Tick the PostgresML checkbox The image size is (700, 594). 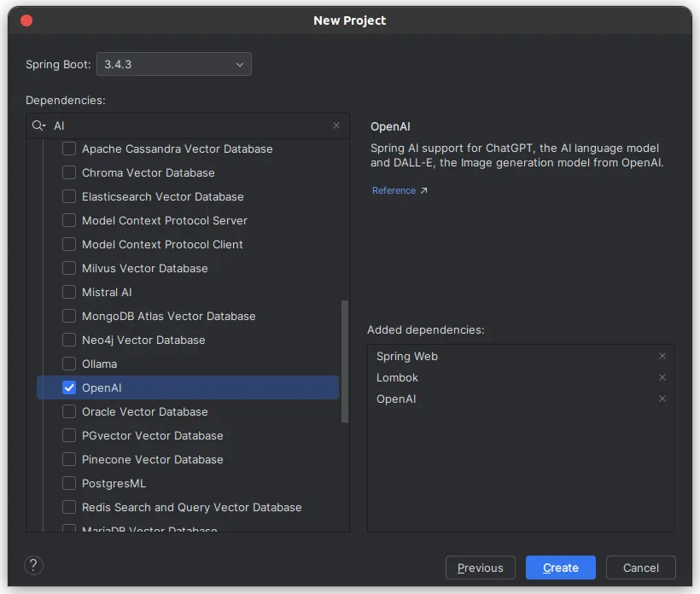click(x=69, y=483)
